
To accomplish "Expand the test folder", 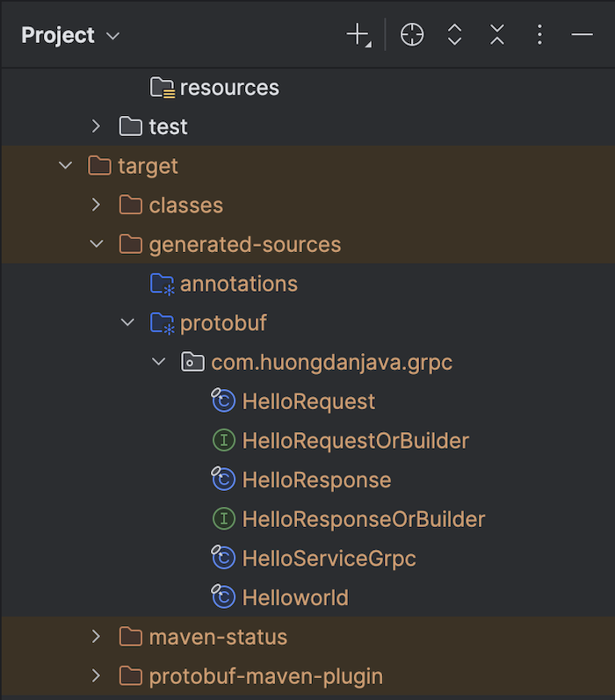I will (x=96, y=126).
